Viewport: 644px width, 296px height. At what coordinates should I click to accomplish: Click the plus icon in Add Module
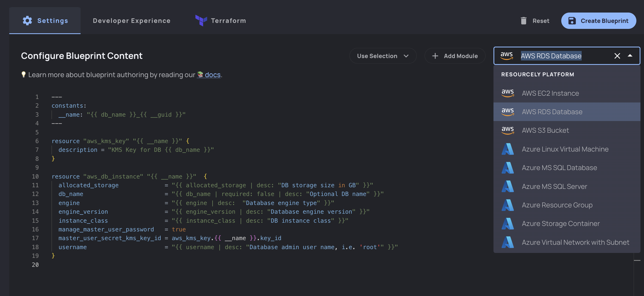pyautogui.click(x=435, y=56)
